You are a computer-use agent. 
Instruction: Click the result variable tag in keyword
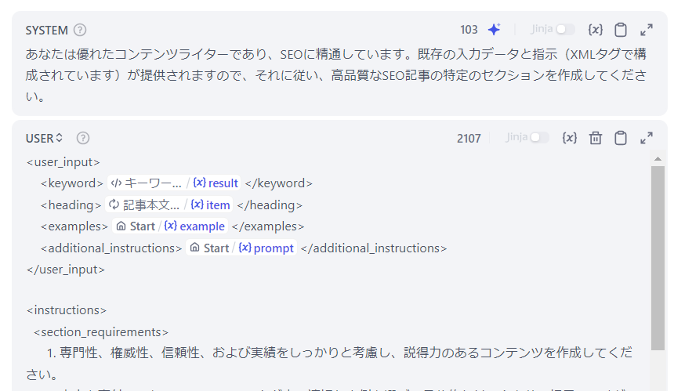click(174, 183)
